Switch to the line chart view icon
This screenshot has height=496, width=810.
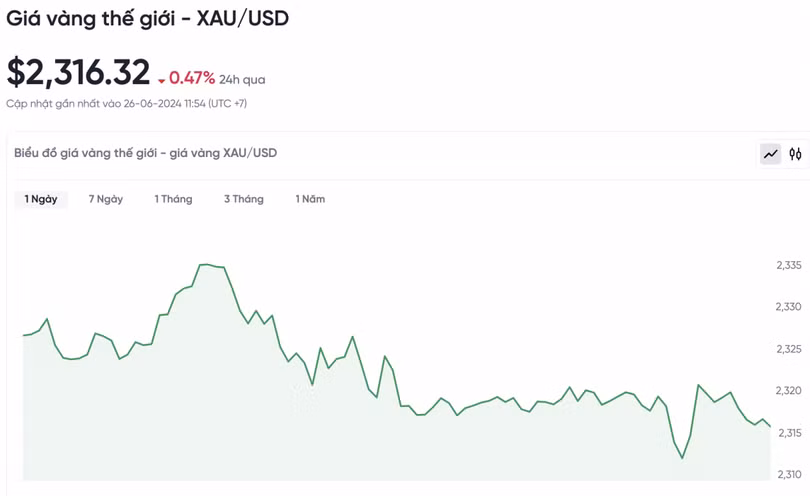click(x=770, y=154)
